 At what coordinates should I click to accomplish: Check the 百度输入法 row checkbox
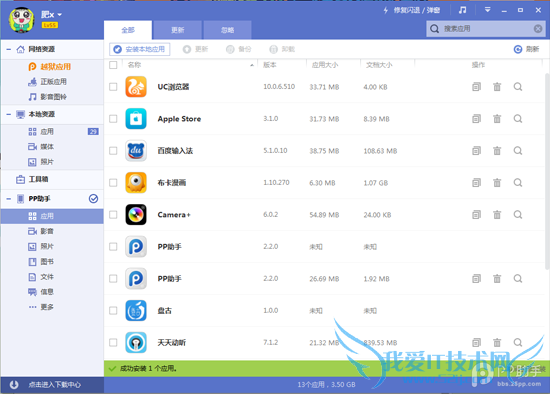[113, 151]
